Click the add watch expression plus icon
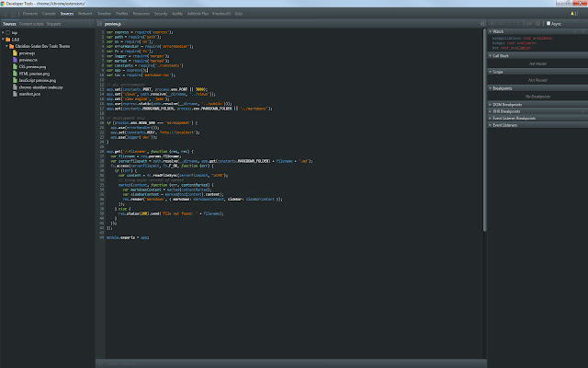 pos(574,31)
